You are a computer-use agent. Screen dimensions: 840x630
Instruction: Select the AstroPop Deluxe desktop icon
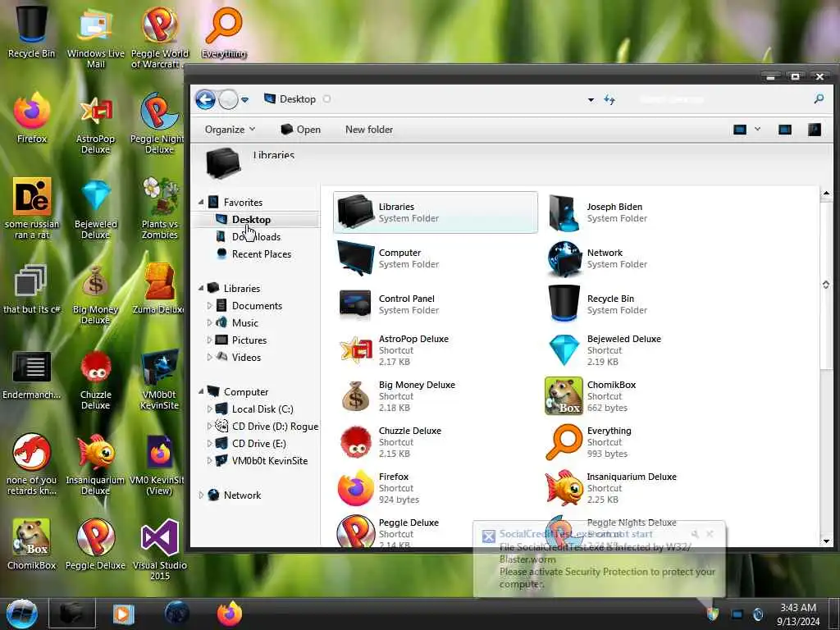tap(95, 123)
